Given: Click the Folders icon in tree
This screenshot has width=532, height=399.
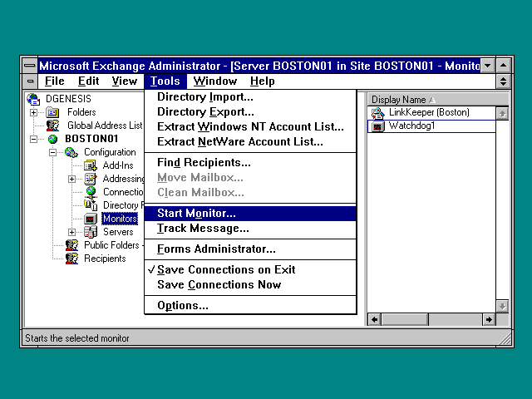Looking at the screenshot, I should [x=52, y=112].
